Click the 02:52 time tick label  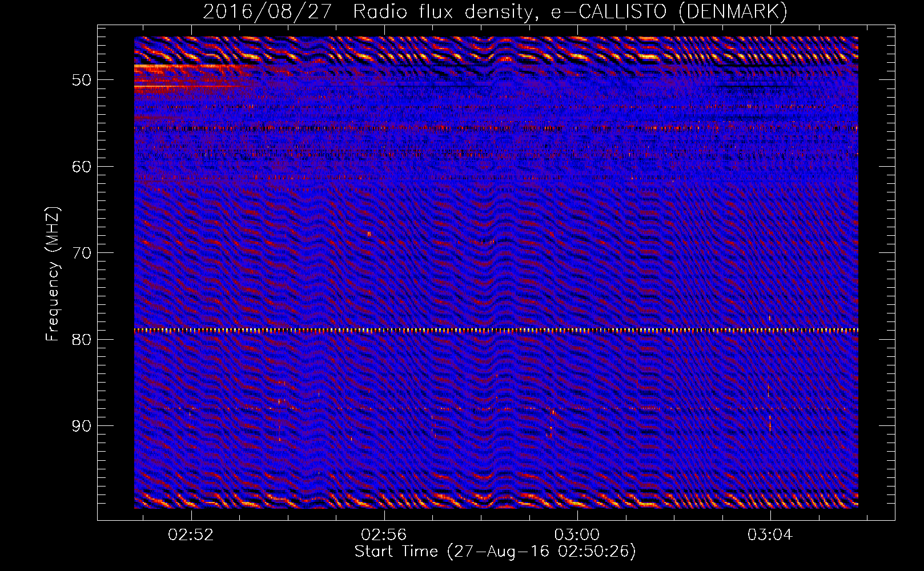tap(191, 534)
